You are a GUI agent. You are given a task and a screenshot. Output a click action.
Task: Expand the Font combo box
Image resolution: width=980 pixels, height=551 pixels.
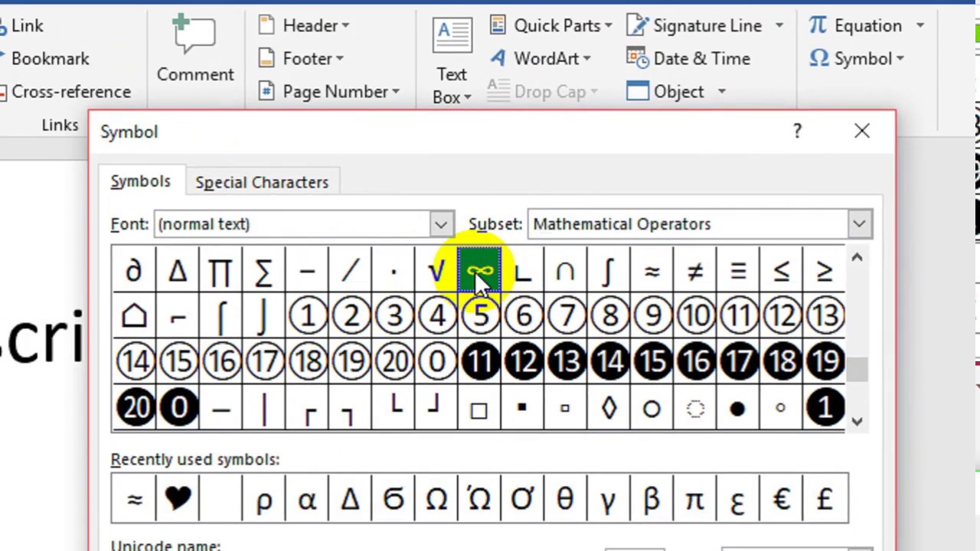click(x=441, y=224)
